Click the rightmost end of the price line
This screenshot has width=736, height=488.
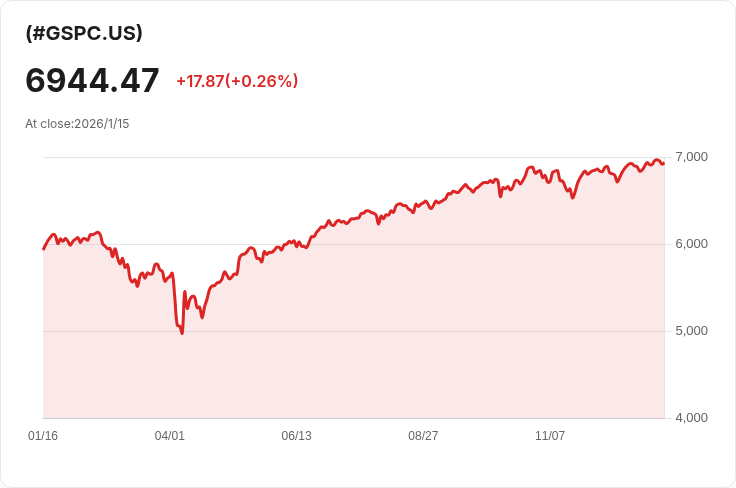click(663, 163)
